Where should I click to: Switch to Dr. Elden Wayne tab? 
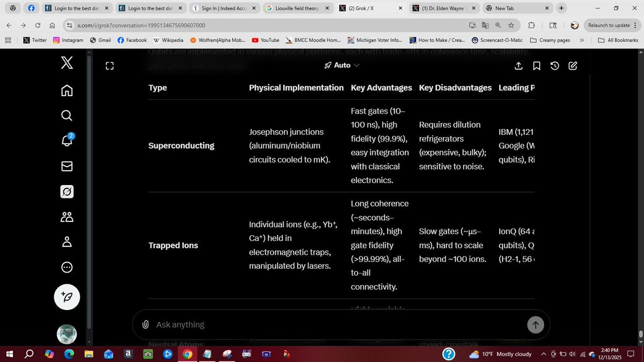(443, 9)
